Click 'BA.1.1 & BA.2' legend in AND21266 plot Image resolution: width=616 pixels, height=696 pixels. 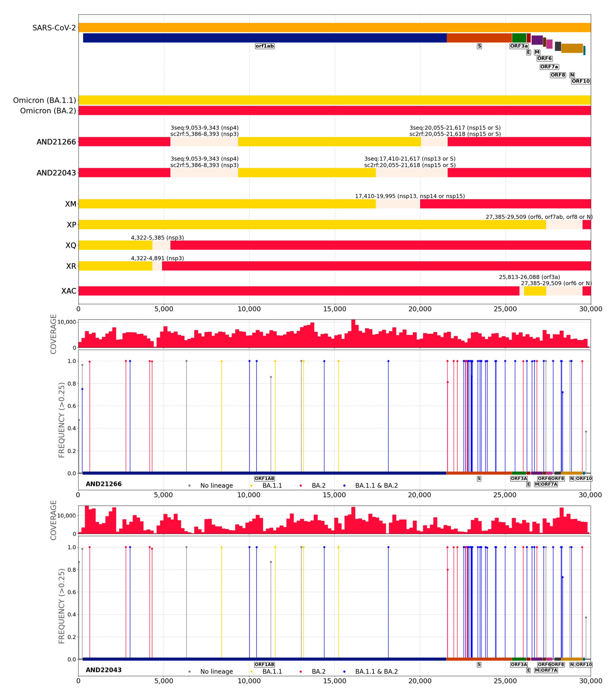[376, 486]
